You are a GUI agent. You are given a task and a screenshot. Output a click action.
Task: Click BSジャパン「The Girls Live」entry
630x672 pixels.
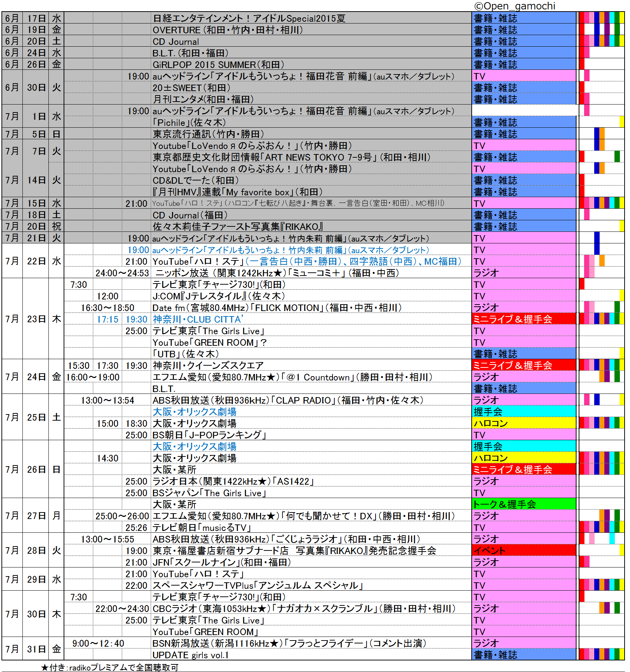tap(209, 493)
